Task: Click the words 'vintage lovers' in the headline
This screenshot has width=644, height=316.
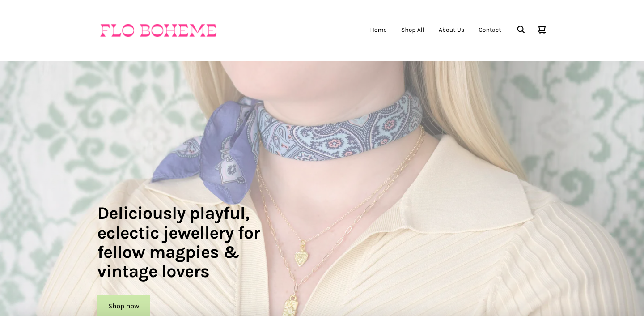Action: (x=153, y=272)
